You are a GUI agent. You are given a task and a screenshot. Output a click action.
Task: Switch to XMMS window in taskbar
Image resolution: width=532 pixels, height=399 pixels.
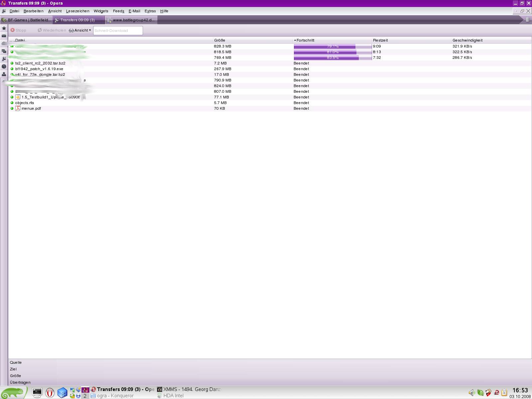click(x=189, y=389)
